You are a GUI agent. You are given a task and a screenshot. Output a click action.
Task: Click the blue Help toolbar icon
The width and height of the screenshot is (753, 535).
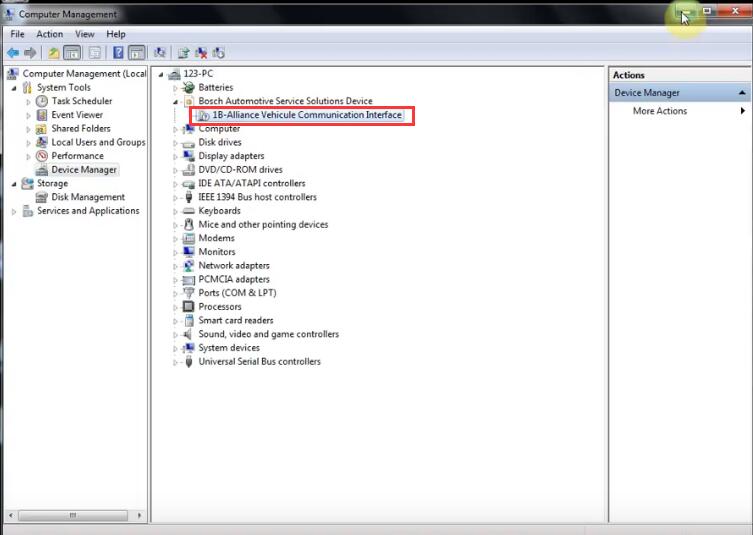(118, 53)
